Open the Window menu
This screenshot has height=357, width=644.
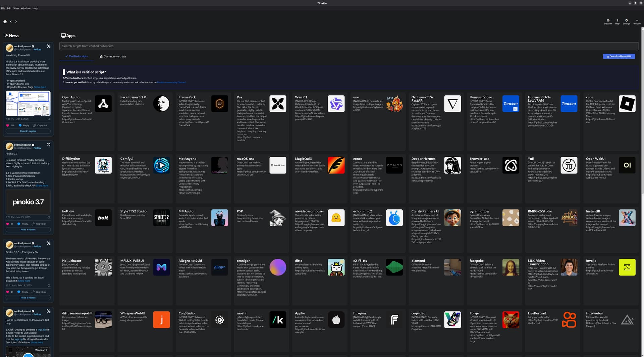coord(25,8)
